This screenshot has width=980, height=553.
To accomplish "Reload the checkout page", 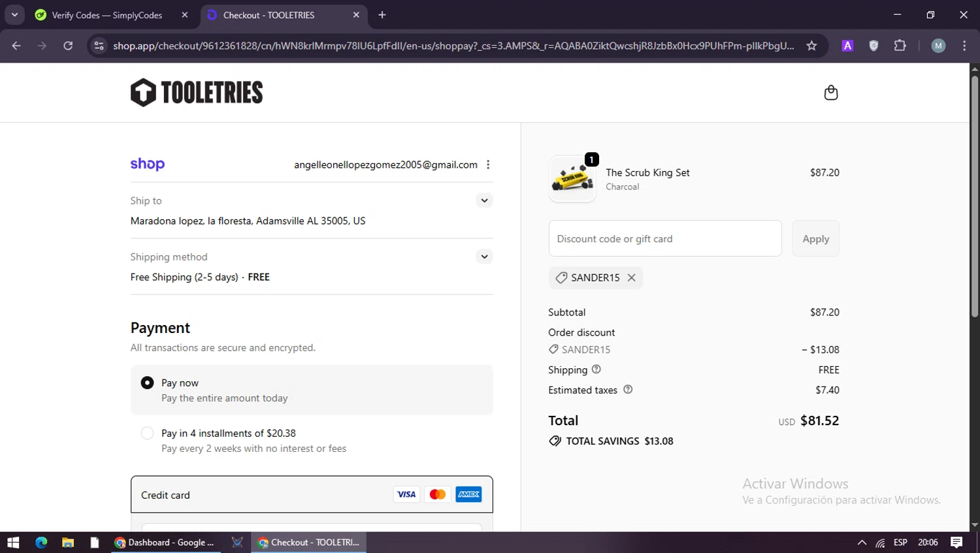I will click(68, 46).
